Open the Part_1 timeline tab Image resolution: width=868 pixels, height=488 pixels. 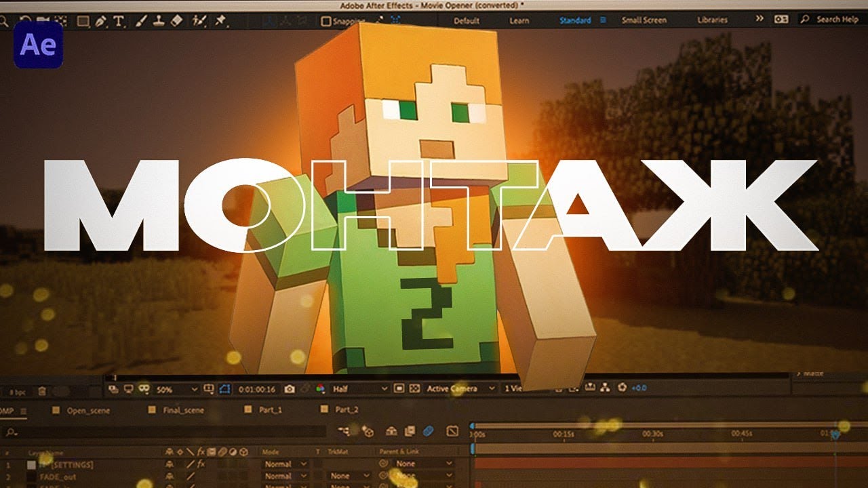(271, 410)
